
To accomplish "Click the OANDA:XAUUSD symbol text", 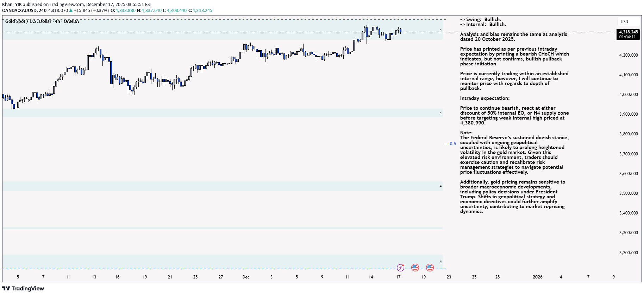I will (20, 11).
